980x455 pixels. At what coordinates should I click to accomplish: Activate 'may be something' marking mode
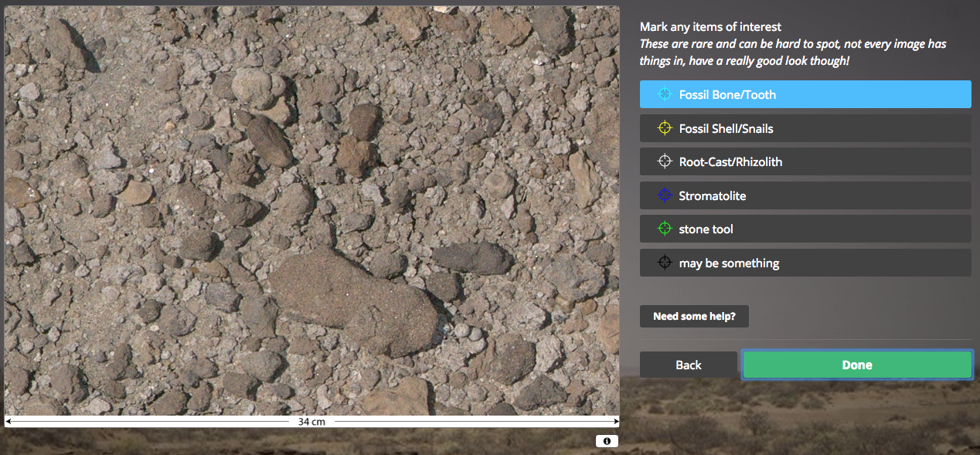[805, 262]
